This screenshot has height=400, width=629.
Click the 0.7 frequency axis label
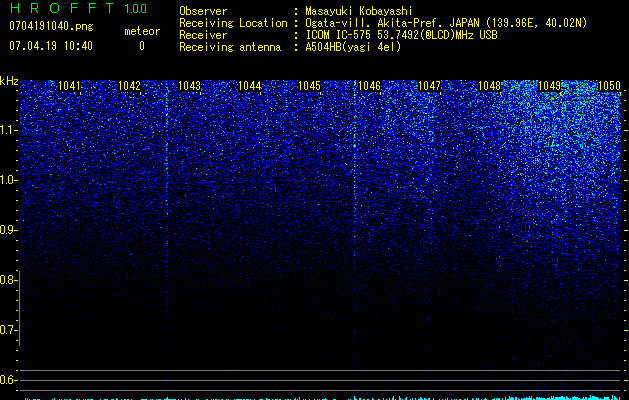coord(7,330)
